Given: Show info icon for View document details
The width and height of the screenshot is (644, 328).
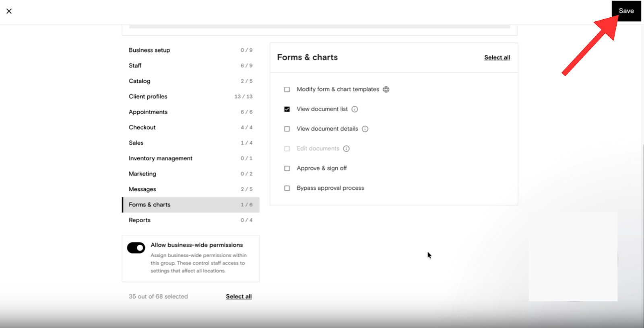Looking at the screenshot, I should point(365,129).
